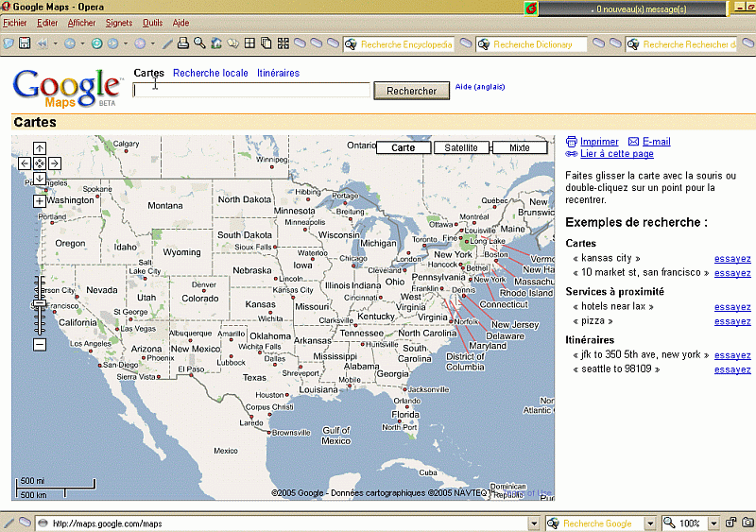Click the cascade windows icon in toolbar
756x532 pixels.
[x=266, y=43]
